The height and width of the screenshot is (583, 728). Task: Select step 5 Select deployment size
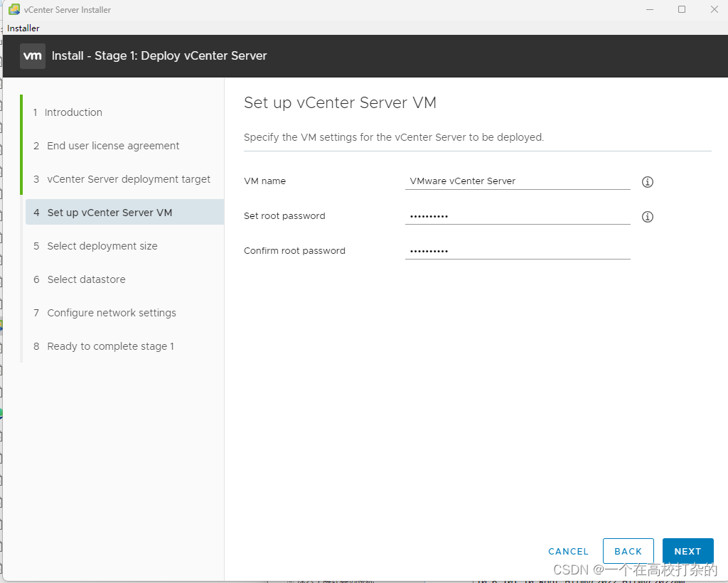click(x=96, y=246)
